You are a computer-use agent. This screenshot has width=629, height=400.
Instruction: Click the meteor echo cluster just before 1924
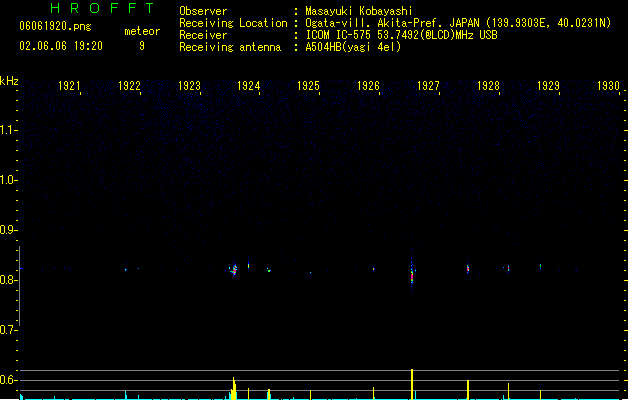(x=234, y=270)
